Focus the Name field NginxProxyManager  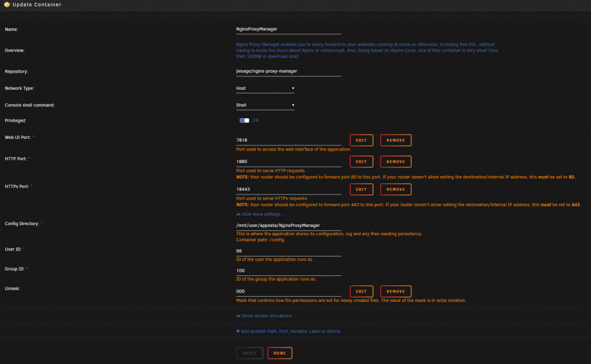pyautogui.click(x=289, y=30)
